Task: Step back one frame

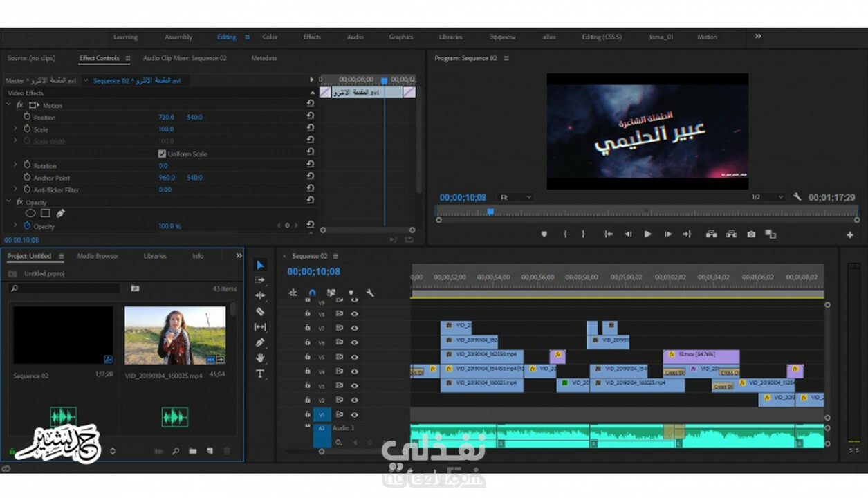Action: tap(628, 234)
